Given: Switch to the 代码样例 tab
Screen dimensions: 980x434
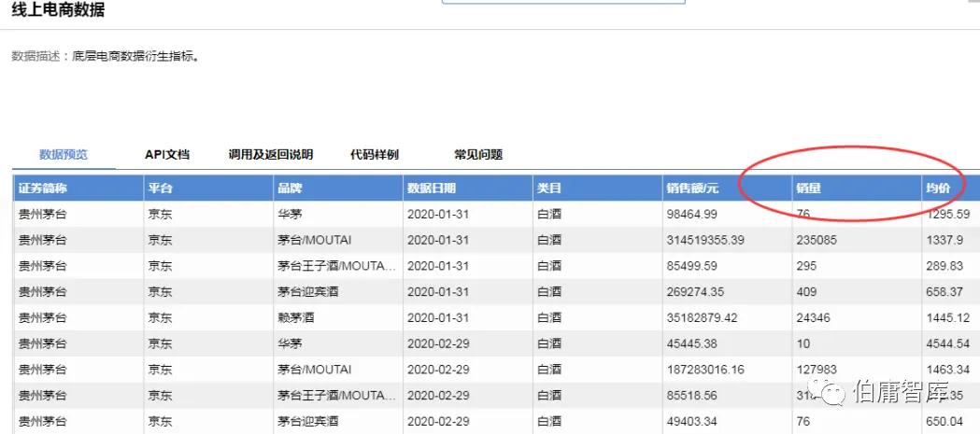Looking at the screenshot, I should pos(375,155).
